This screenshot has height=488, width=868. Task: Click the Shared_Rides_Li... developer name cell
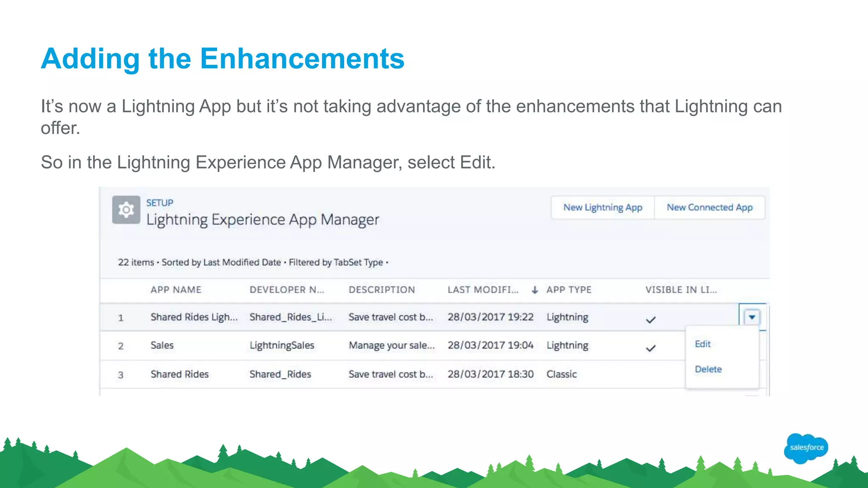[291, 317]
